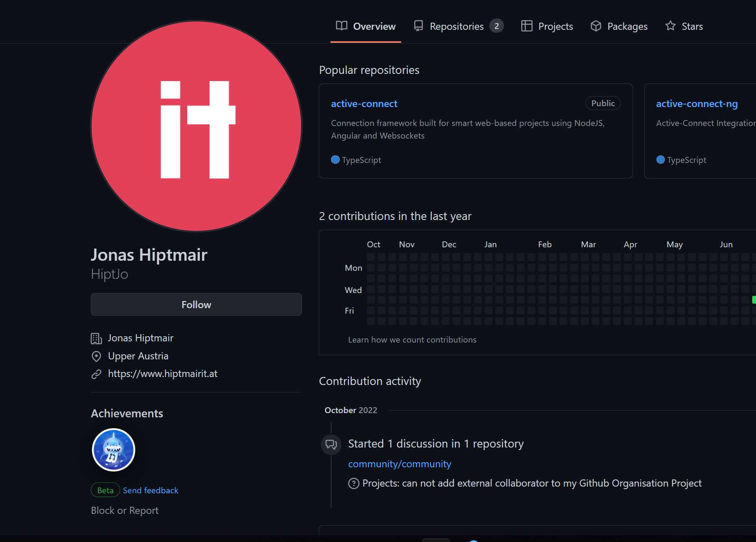Learn how we count contributions
The width and height of the screenshot is (756, 542).
tap(412, 340)
